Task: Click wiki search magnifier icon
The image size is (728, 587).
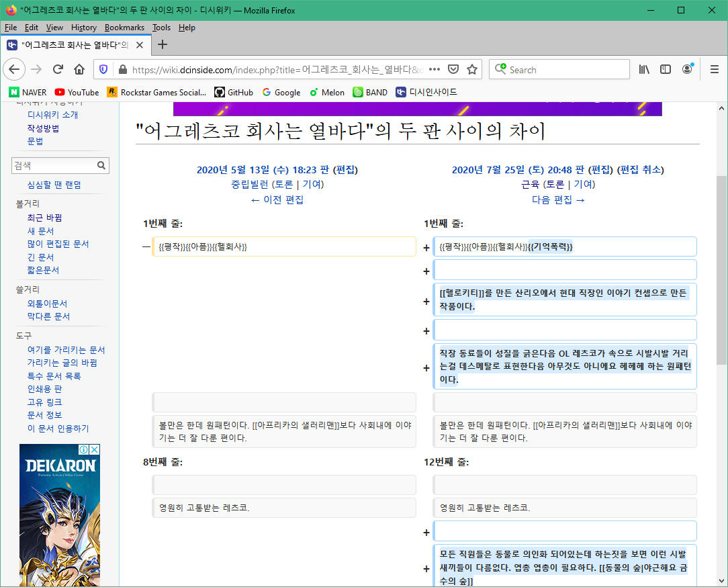Action: pyautogui.click(x=101, y=165)
